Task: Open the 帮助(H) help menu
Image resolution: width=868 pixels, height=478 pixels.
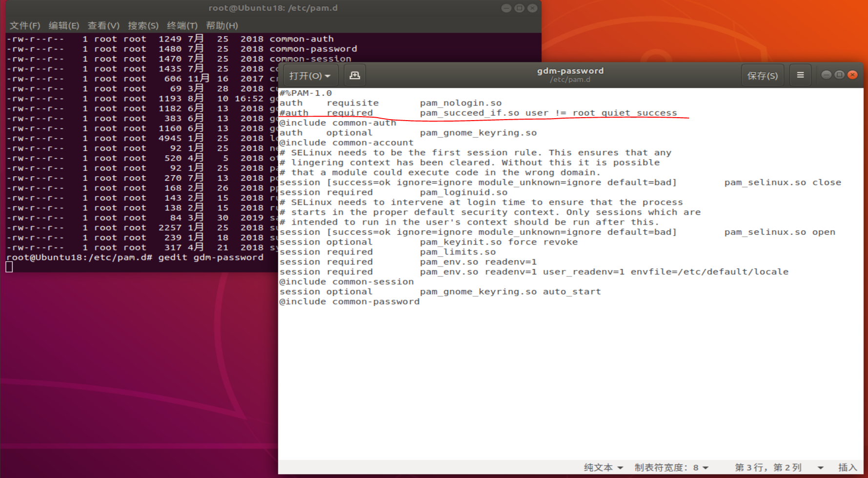Action: tap(220, 25)
